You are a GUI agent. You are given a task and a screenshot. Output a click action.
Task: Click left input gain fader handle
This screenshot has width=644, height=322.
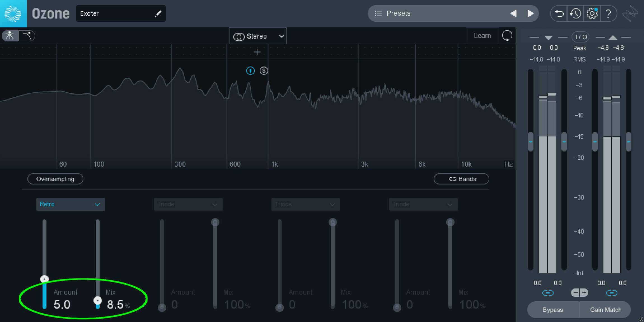click(x=530, y=142)
